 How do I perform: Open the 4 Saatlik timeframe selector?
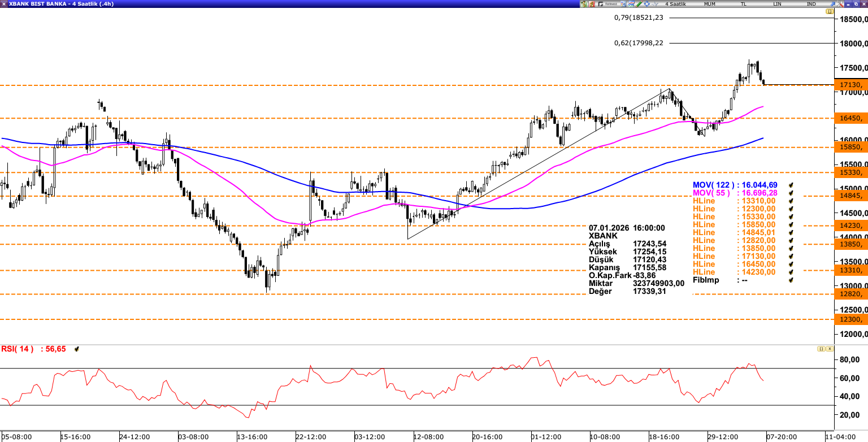tap(675, 4)
